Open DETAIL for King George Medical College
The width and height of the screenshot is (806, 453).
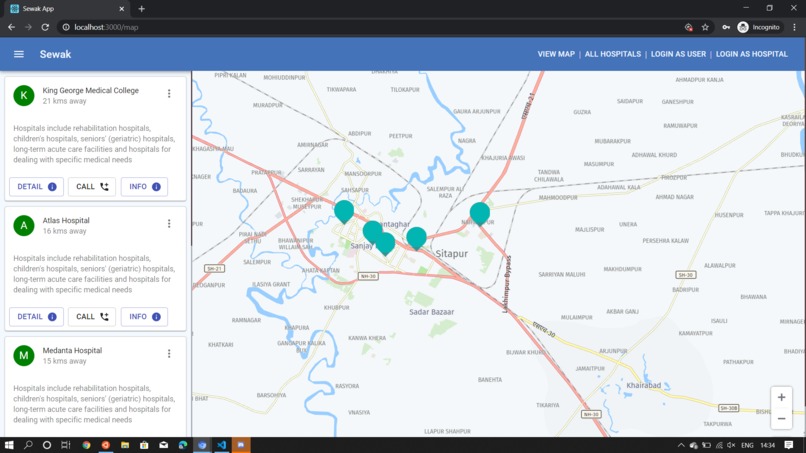coord(36,187)
